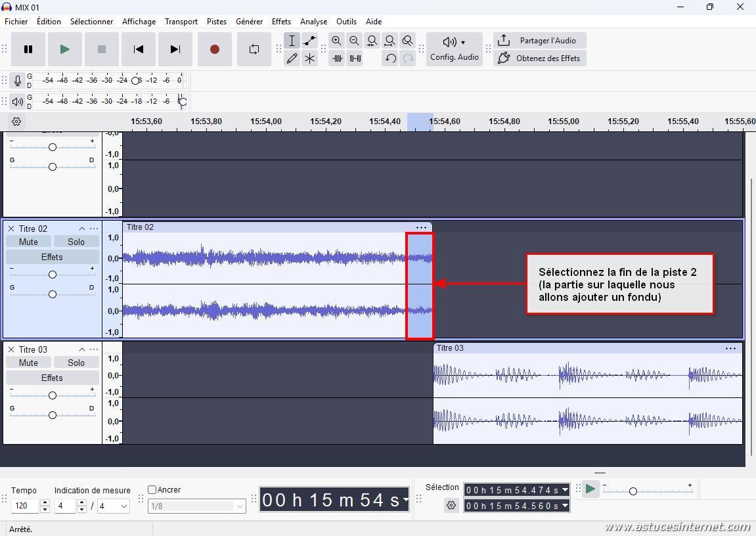
Task: Select the Envelope tool
Action: click(x=309, y=41)
